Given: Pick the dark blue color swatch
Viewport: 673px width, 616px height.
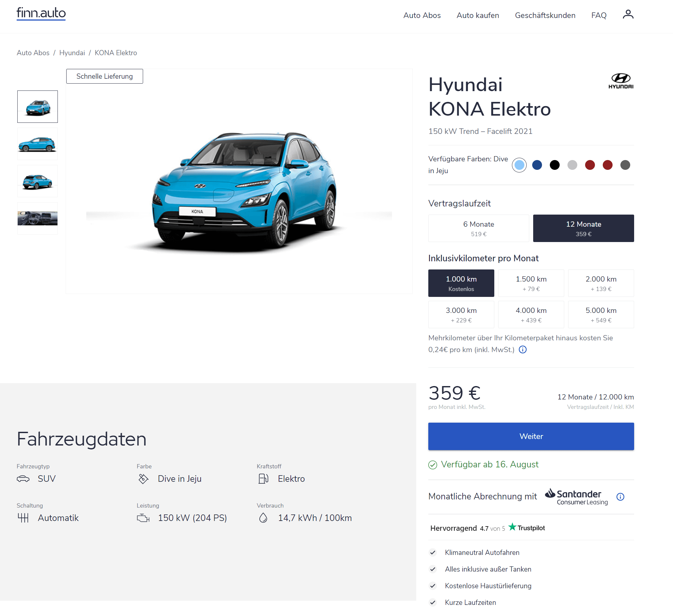Looking at the screenshot, I should click(537, 165).
